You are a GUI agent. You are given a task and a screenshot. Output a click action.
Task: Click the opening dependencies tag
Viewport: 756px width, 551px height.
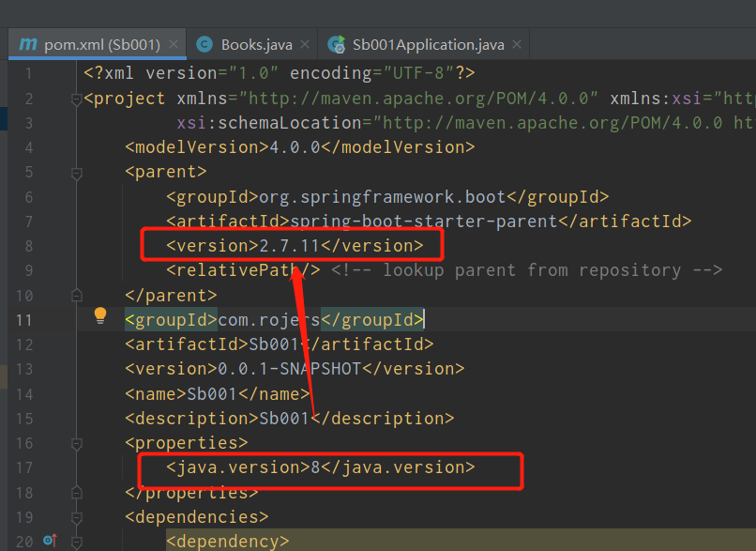coord(197,517)
